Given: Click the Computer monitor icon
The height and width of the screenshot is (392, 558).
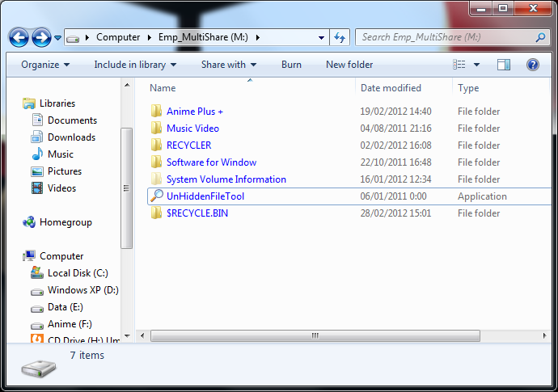Looking at the screenshot, I should click(29, 255).
